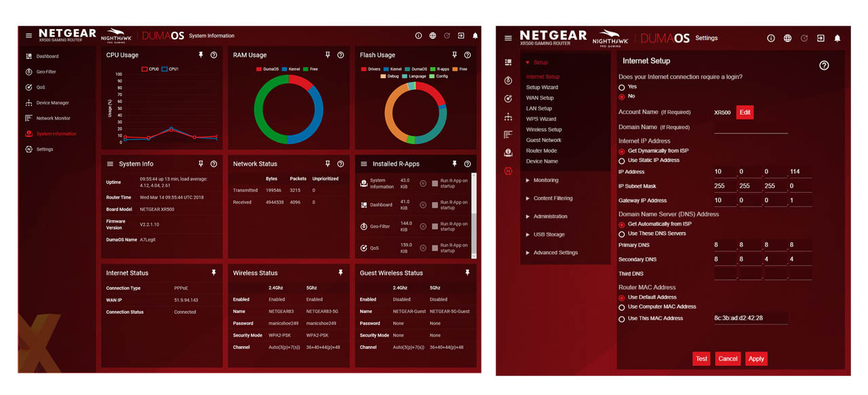Image resolution: width=868 pixels, height=395 pixels.
Task: Click the Test button
Action: 701,358
